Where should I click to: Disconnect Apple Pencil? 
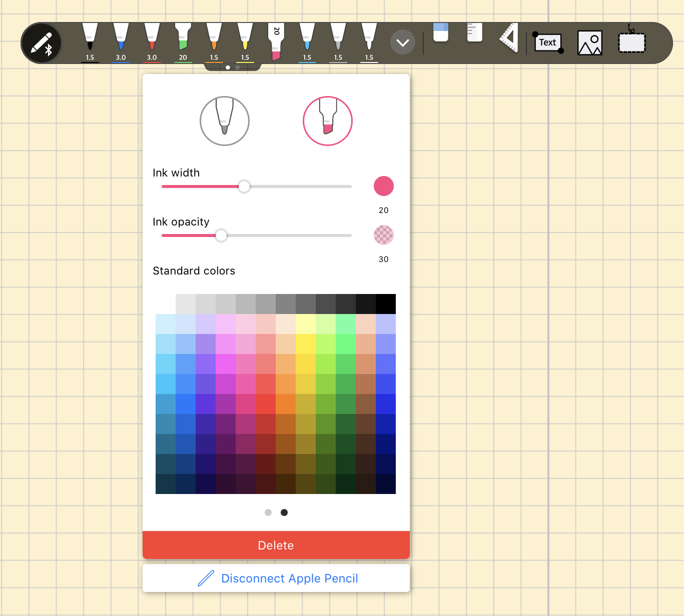click(x=276, y=578)
